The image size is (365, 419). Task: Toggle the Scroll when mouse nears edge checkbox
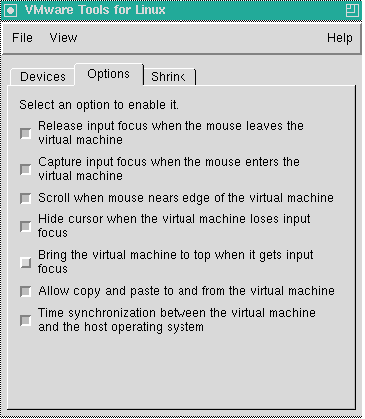25,198
